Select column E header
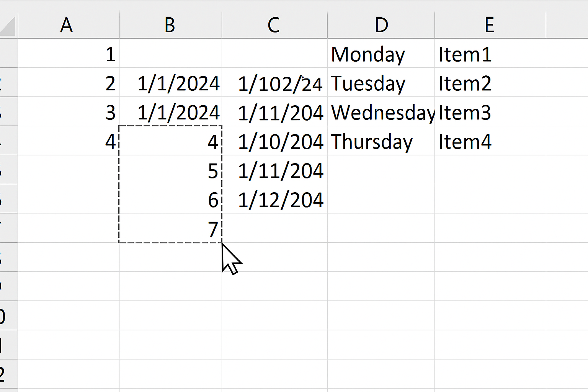Viewport: 588px width, 392px height. [490, 25]
